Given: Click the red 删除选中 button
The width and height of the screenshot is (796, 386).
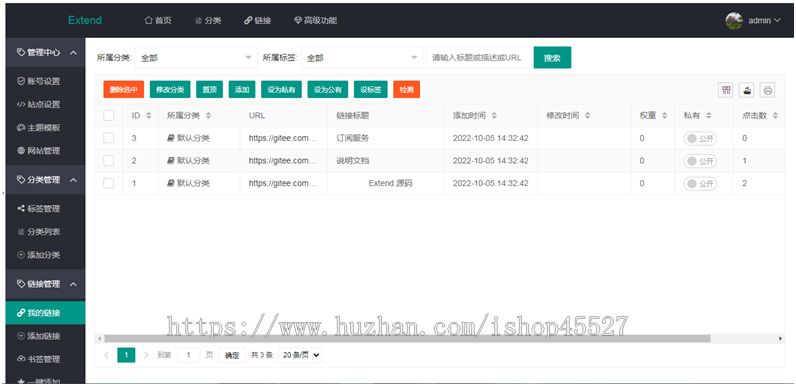Looking at the screenshot, I should [x=123, y=89].
